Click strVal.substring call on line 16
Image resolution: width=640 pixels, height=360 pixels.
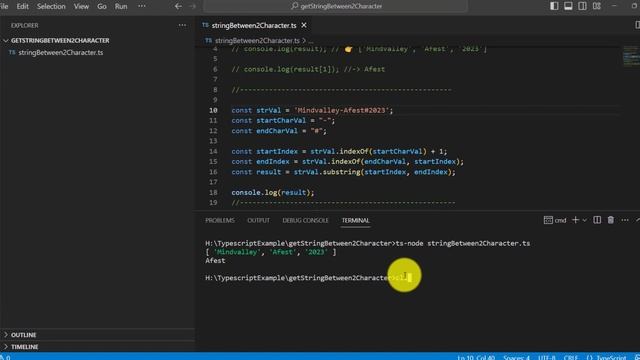click(x=374, y=172)
